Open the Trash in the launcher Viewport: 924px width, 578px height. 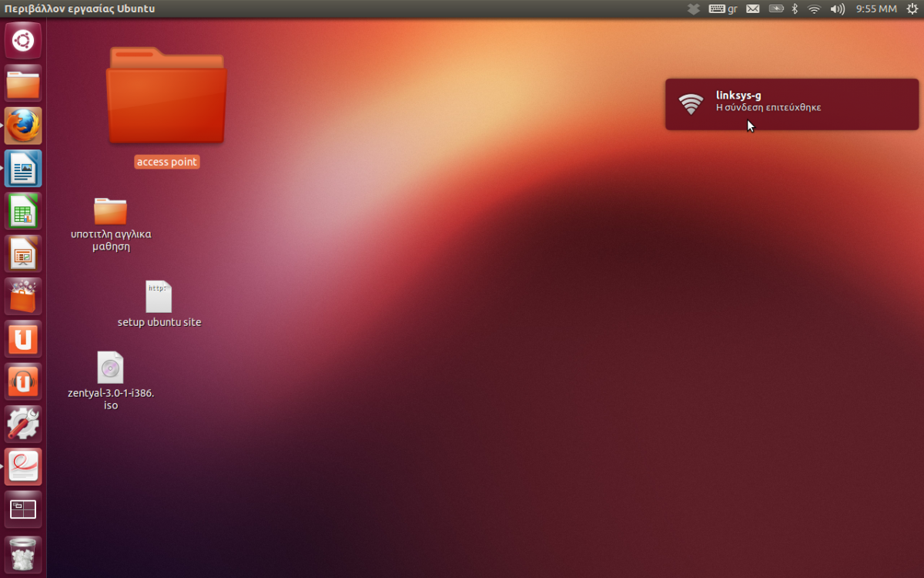(23, 553)
